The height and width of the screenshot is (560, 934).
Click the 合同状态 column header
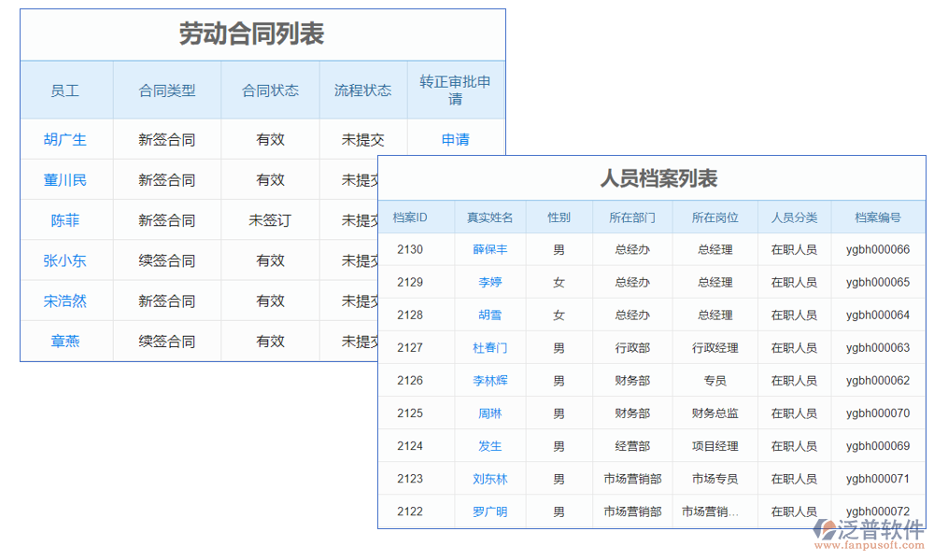(269, 90)
